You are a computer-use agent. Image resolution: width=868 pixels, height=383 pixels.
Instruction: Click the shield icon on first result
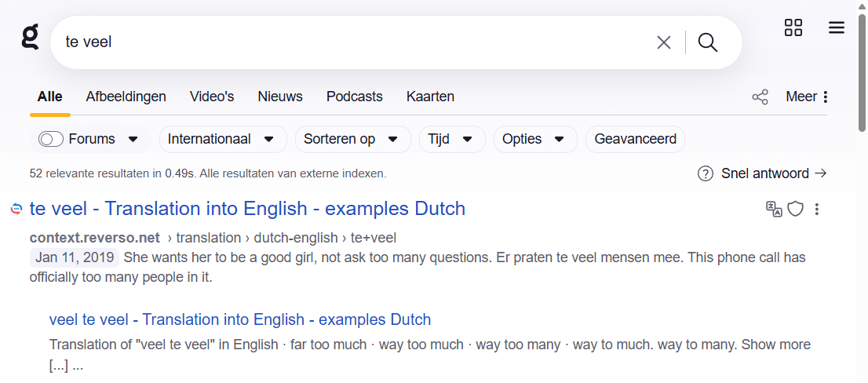click(x=796, y=209)
